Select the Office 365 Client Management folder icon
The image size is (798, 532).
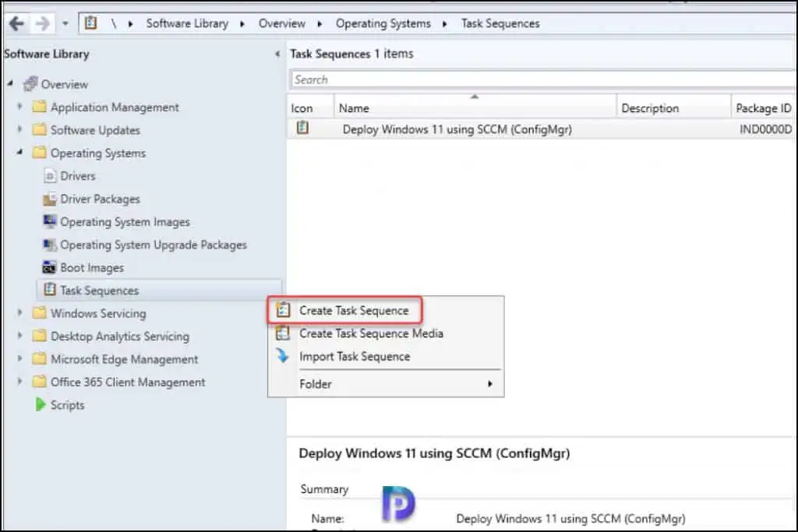pyautogui.click(x=39, y=382)
